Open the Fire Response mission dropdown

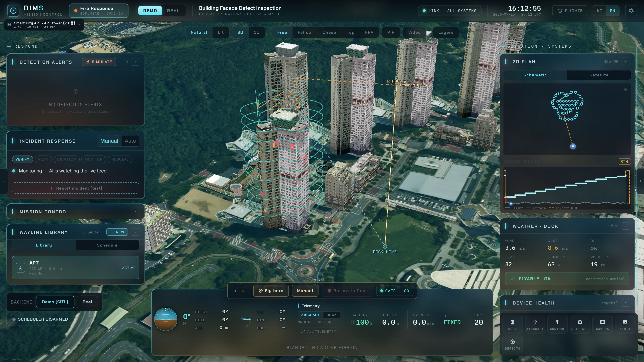99,11
